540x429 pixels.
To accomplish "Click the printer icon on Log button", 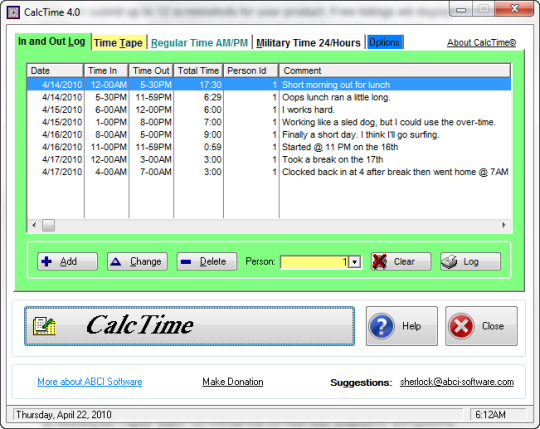I will coord(449,262).
